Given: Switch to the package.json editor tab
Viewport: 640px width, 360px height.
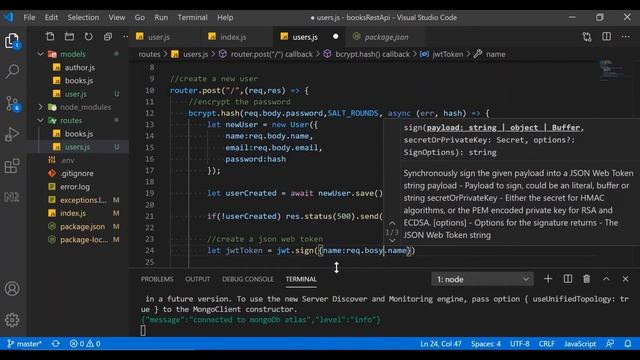Looking at the screenshot, I should point(386,37).
